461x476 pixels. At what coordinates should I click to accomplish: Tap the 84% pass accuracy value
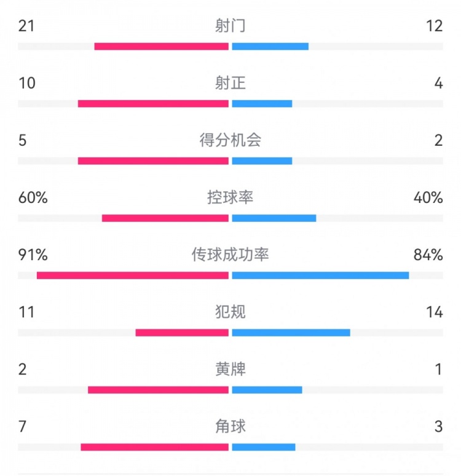click(x=428, y=255)
